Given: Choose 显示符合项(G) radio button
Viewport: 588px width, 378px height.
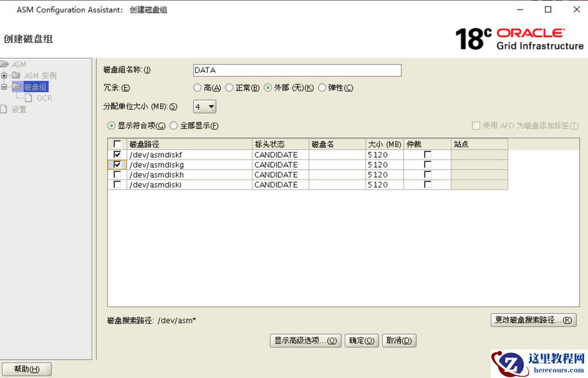Looking at the screenshot, I should point(111,126).
